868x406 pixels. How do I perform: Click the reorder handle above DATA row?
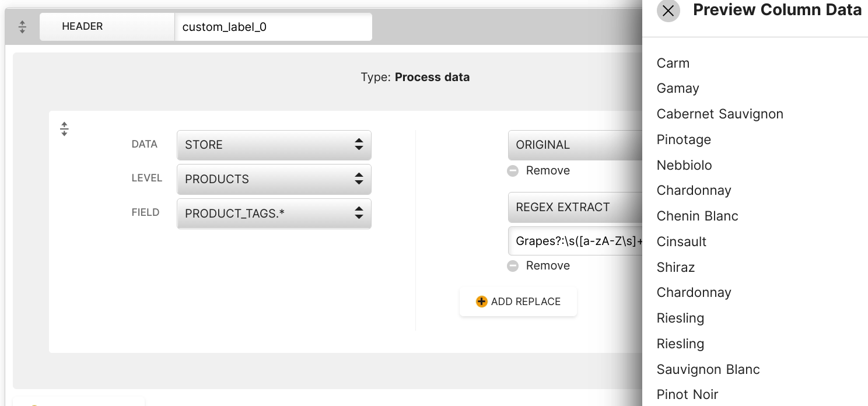click(64, 129)
